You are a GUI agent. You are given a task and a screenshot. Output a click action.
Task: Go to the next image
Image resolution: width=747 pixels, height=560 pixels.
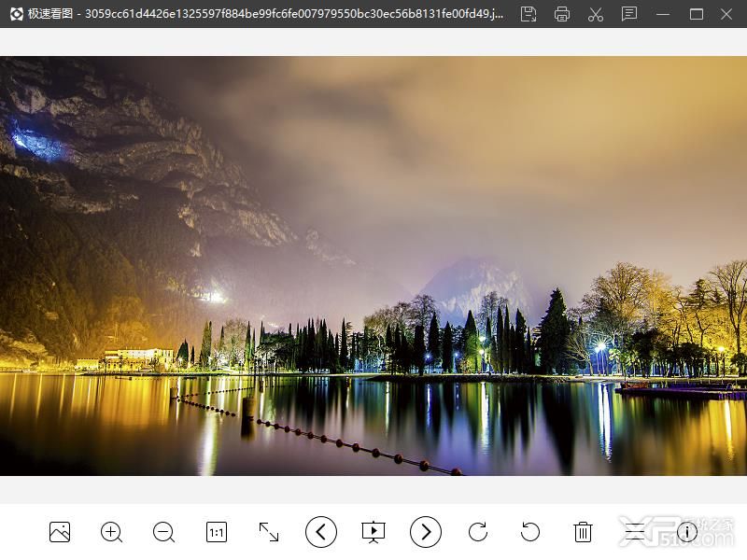tap(426, 532)
